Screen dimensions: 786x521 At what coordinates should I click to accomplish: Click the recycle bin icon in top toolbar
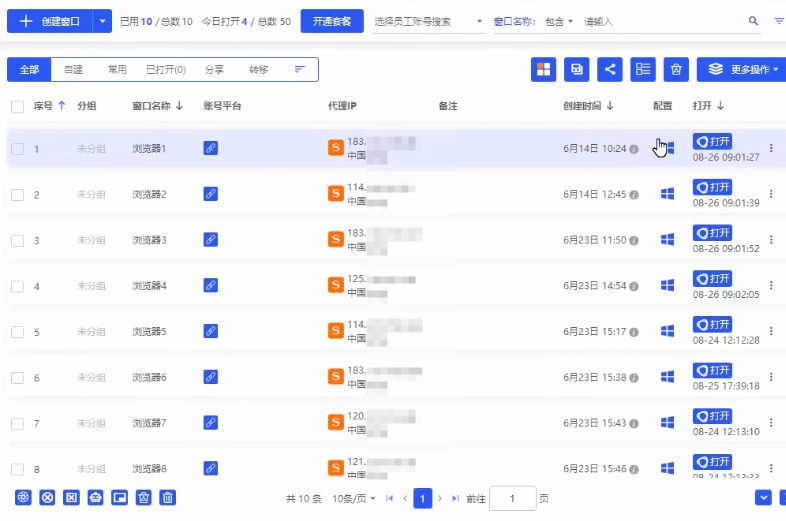[677, 69]
